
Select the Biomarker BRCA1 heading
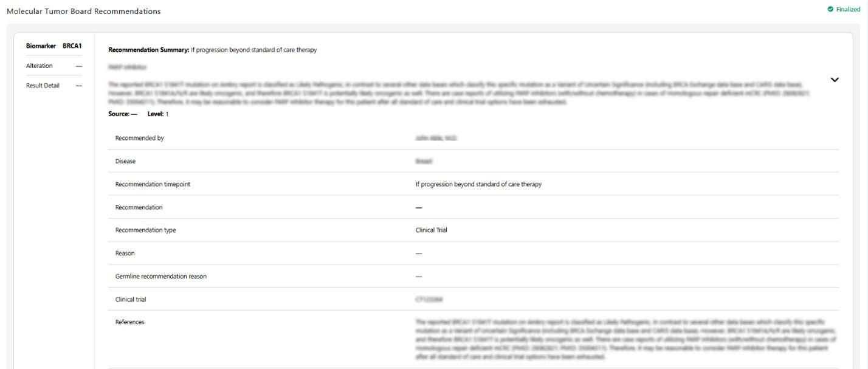53,46
